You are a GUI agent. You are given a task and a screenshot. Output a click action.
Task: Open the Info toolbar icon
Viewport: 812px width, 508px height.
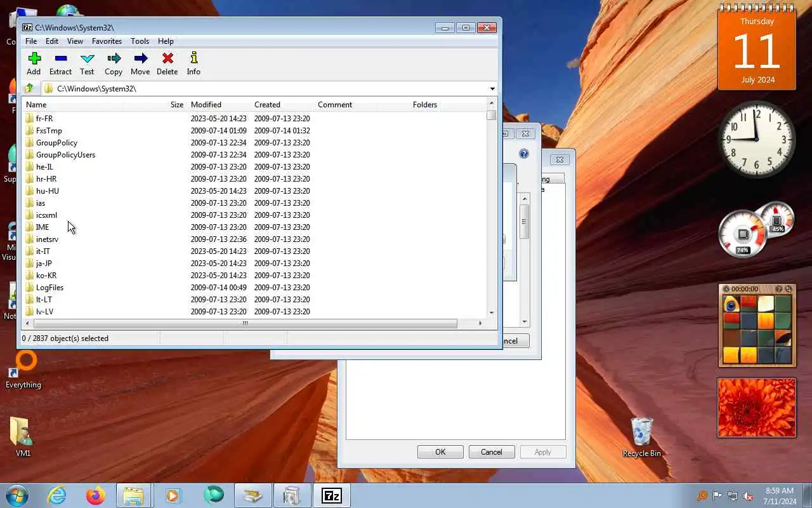coord(194,58)
